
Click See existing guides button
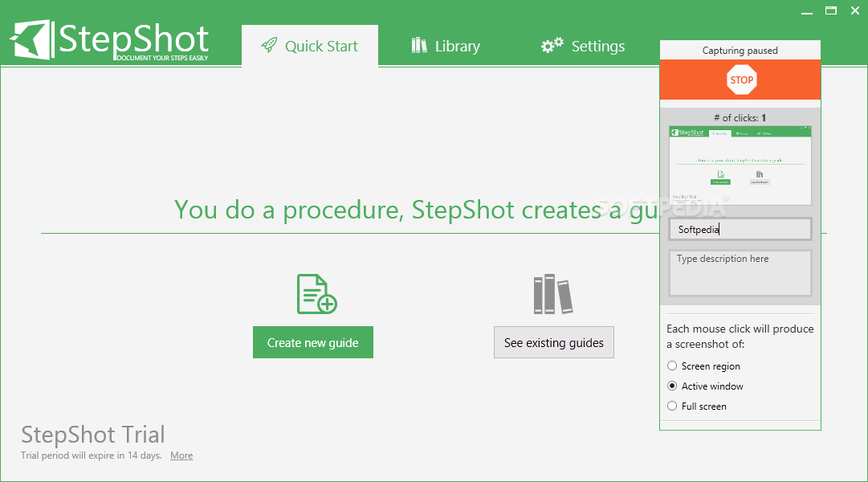click(x=553, y=342)
